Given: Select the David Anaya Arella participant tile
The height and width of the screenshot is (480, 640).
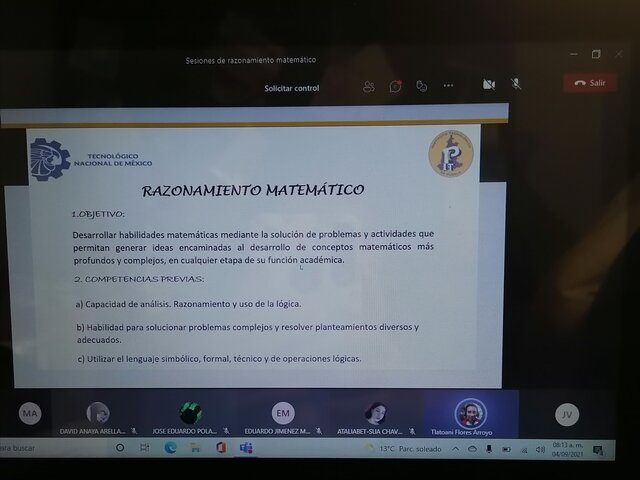Looking at the screenshot, I should pyautogui.click(x=98, y=414).
